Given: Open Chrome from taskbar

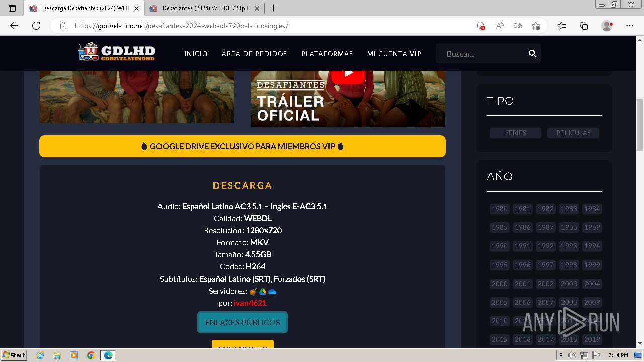Looking at the screenshot, I should coord(91,355).
